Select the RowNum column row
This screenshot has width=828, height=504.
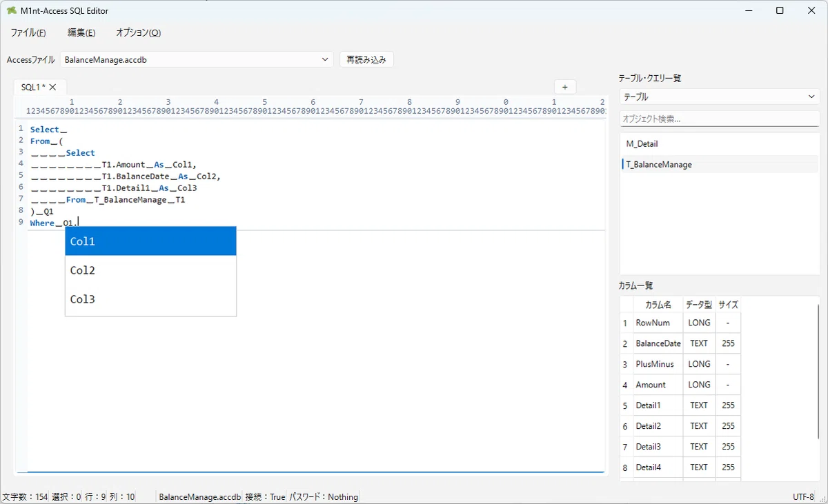click(680, 323)
